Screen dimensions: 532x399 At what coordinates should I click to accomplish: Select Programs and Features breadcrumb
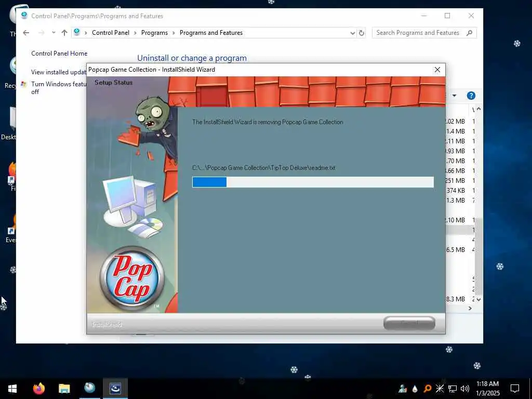coord(211,33)
